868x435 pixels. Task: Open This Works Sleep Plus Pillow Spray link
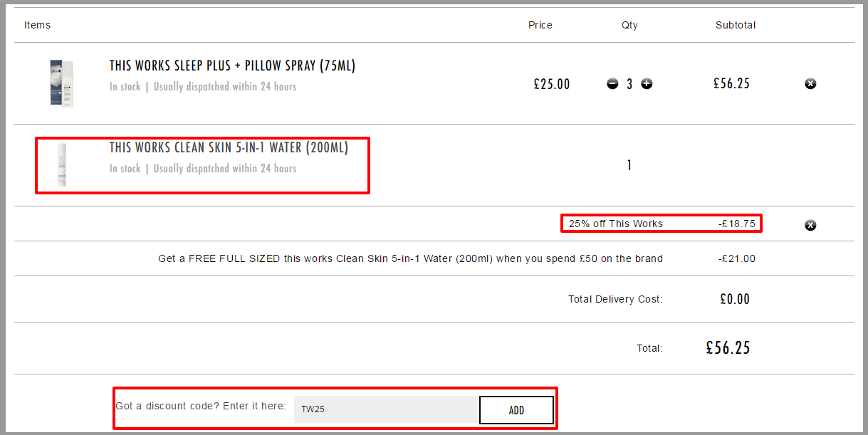232,65
